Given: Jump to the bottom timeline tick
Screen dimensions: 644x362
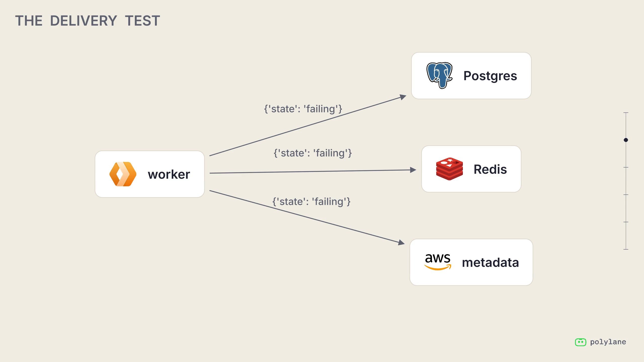Looking at the screenshot, I should point(626,249).
